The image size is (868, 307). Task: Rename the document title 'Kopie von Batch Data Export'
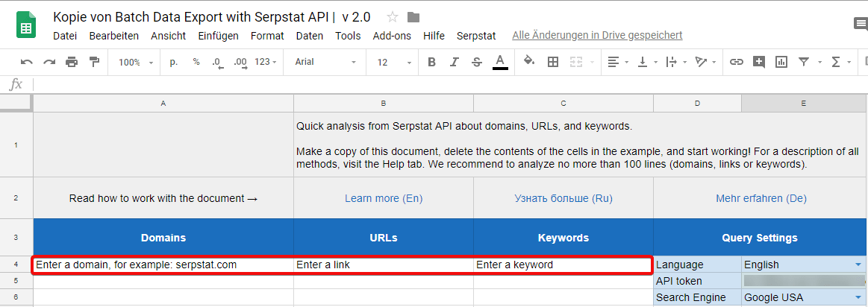(211, 17)
